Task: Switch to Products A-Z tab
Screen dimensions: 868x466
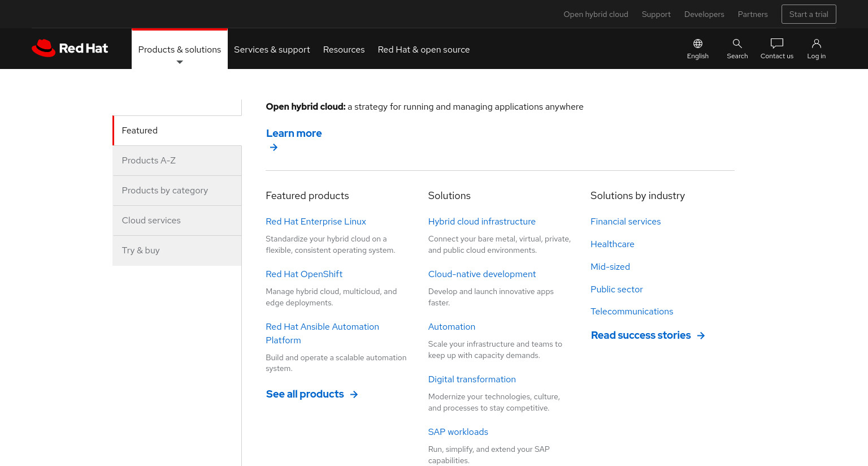Action: [177, 161]
